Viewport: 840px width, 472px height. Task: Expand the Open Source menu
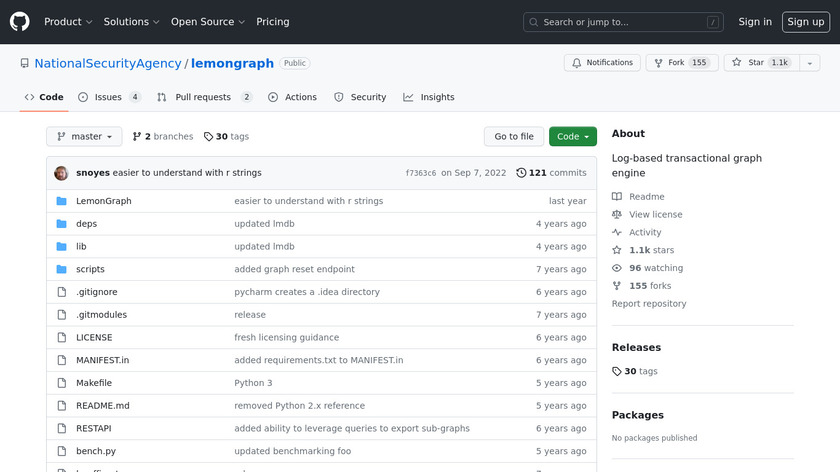(x=208, y=22)
